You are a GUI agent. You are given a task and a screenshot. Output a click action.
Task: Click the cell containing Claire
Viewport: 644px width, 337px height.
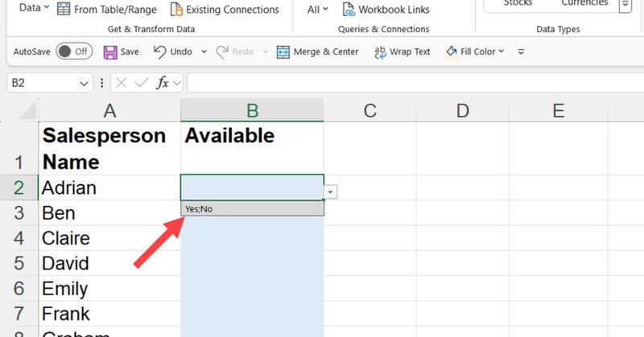(109, 238)
